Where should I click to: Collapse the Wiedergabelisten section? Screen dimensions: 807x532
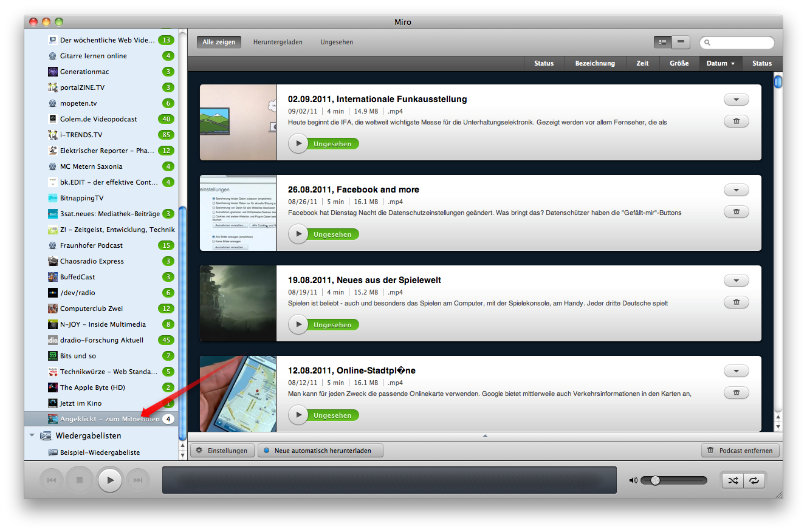click(32, 435)
